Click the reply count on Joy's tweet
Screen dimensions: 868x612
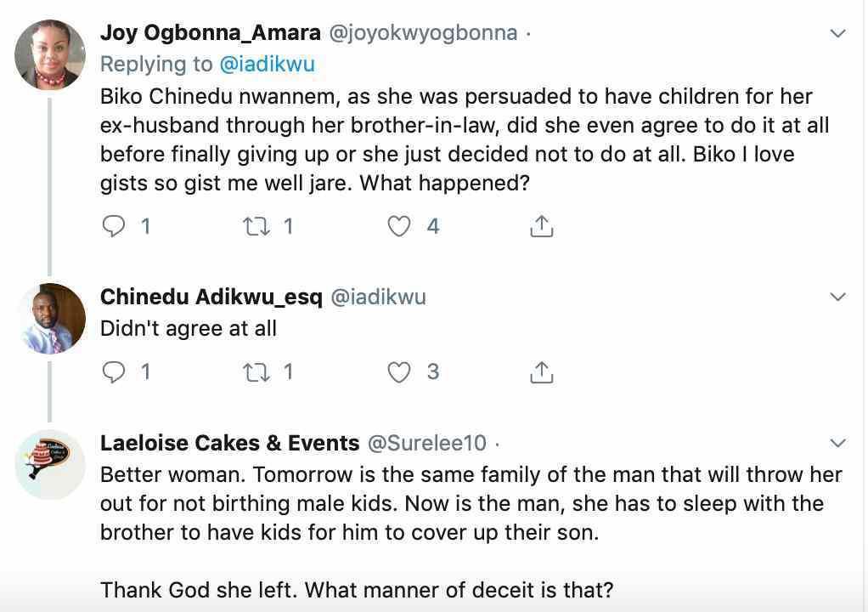146,225
